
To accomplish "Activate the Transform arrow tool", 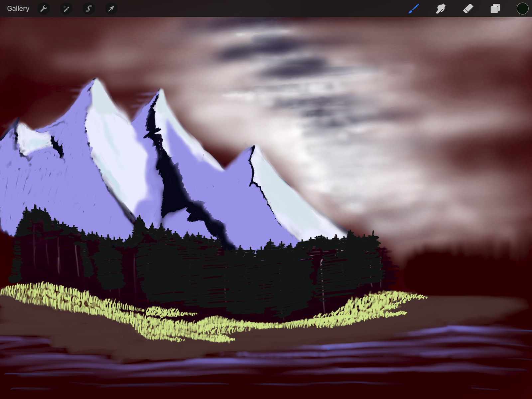I will [x=111, y=9].
